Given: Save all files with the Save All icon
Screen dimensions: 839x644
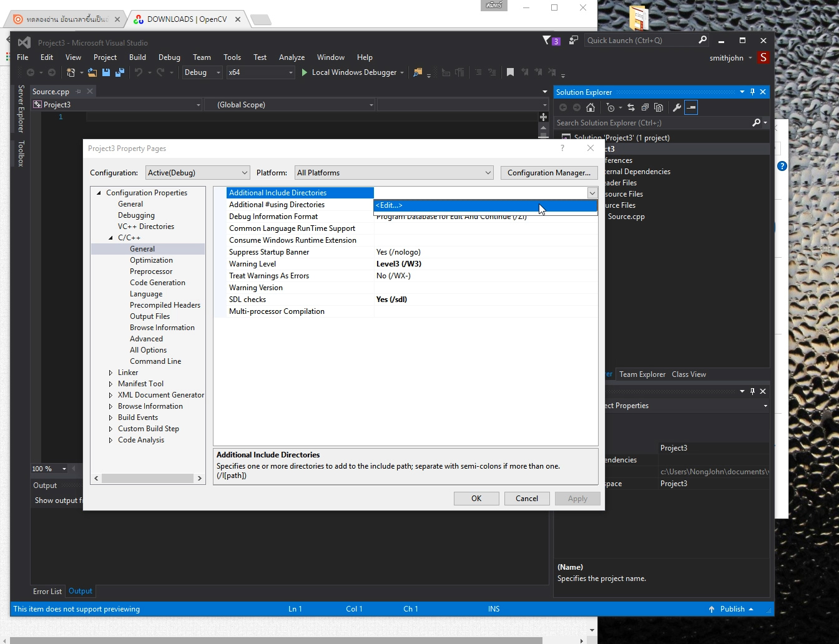Looking at the screenshot, I should pos(119,72).
